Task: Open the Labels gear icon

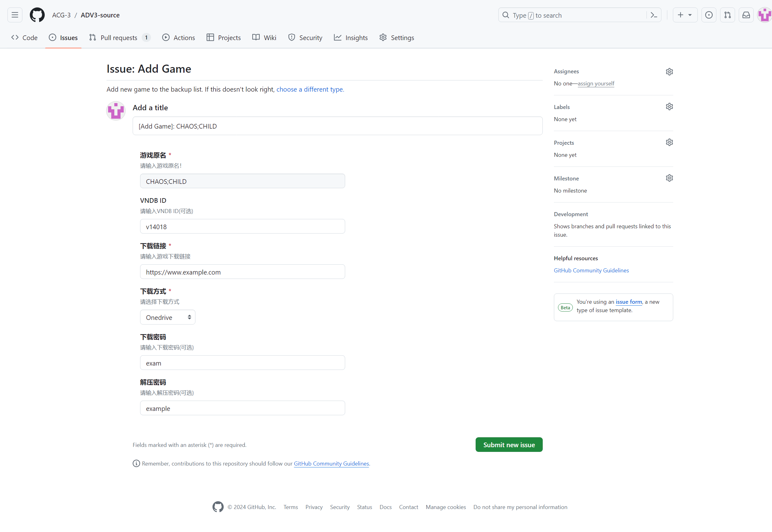Action: (669, 107)
